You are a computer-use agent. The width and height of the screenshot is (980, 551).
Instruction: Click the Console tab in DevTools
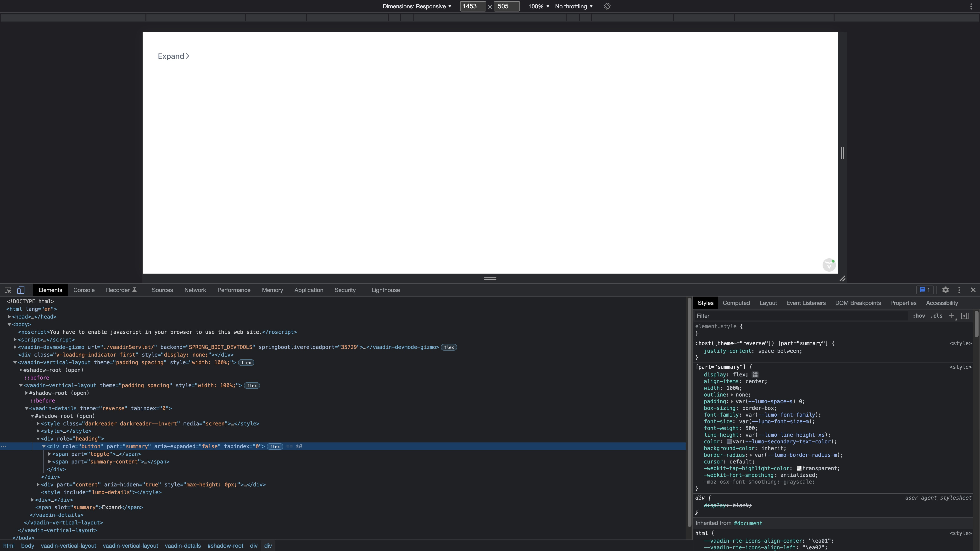(84, 290)
